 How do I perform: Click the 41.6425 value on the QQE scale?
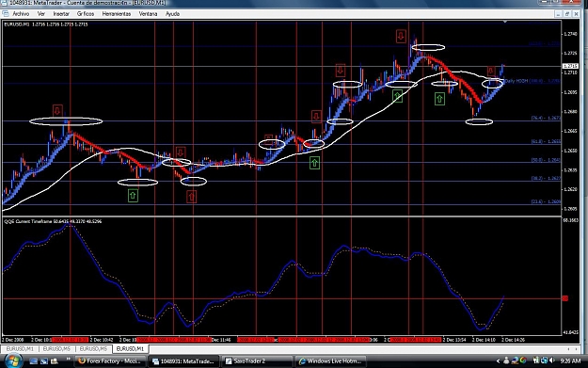click(570, 332)
